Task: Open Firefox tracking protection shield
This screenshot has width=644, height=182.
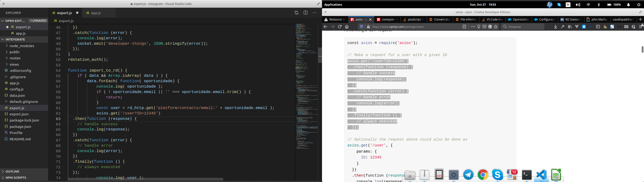Action: [362, 27]
